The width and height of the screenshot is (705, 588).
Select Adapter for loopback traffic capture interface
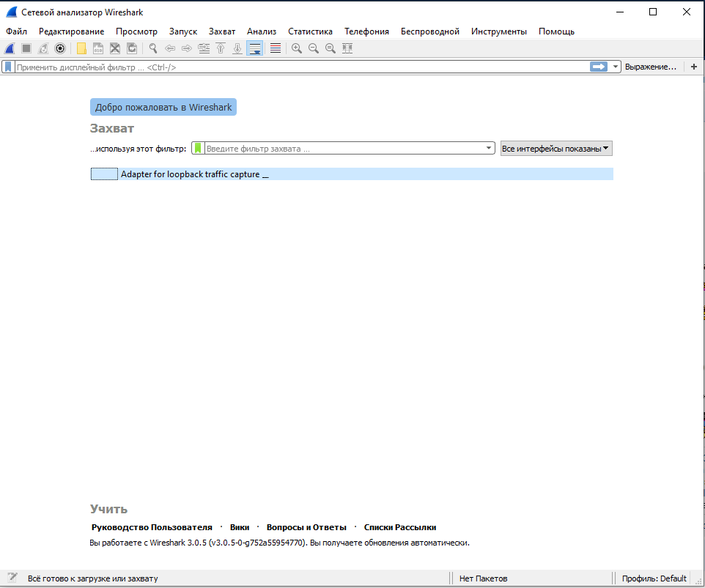pyautogui.click(x=352, y=174)
